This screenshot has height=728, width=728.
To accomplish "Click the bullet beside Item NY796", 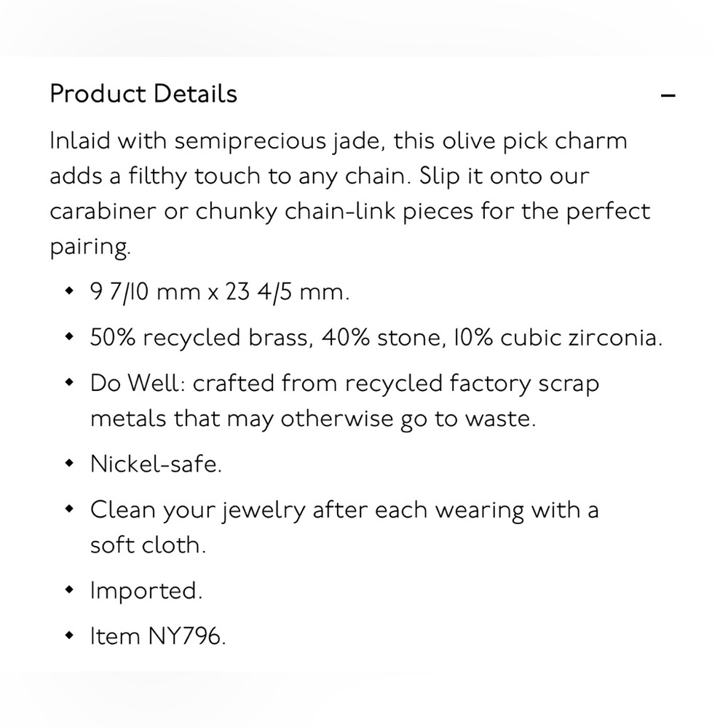I will click(70, 635).
